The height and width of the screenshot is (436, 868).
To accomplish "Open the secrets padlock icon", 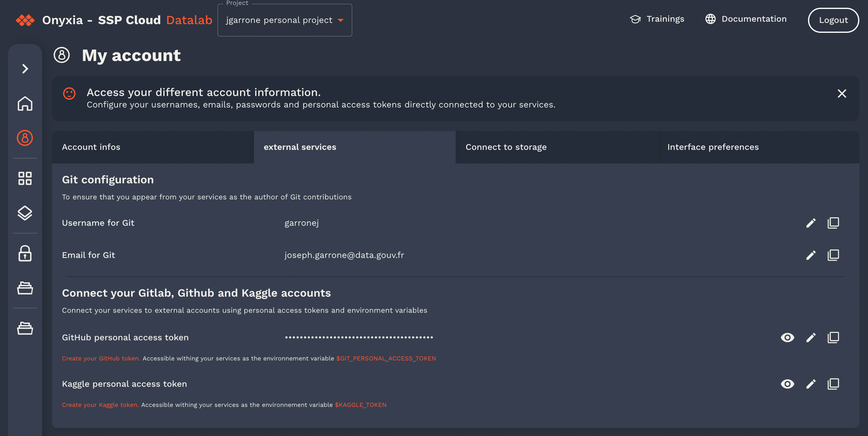I will 25,253.
